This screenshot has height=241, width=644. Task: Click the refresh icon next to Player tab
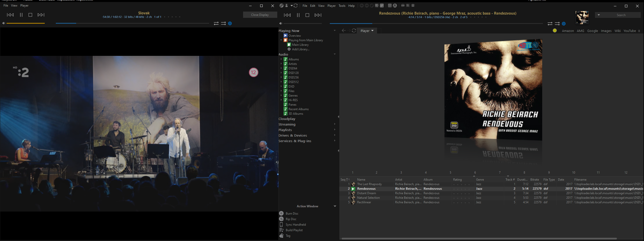(x=354, y=30)
